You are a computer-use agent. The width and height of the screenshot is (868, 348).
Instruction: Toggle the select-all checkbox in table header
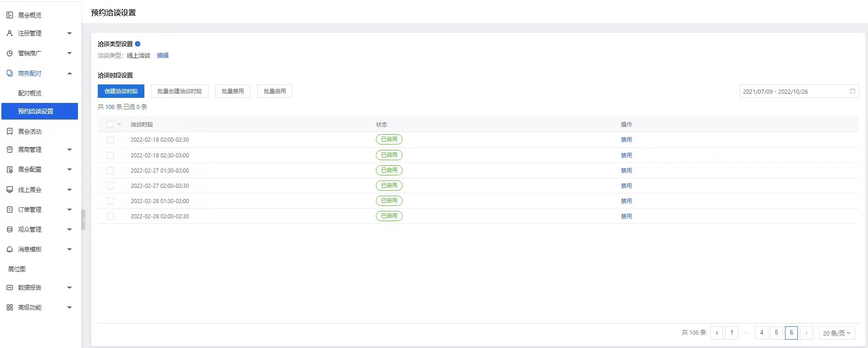[110, 125]
